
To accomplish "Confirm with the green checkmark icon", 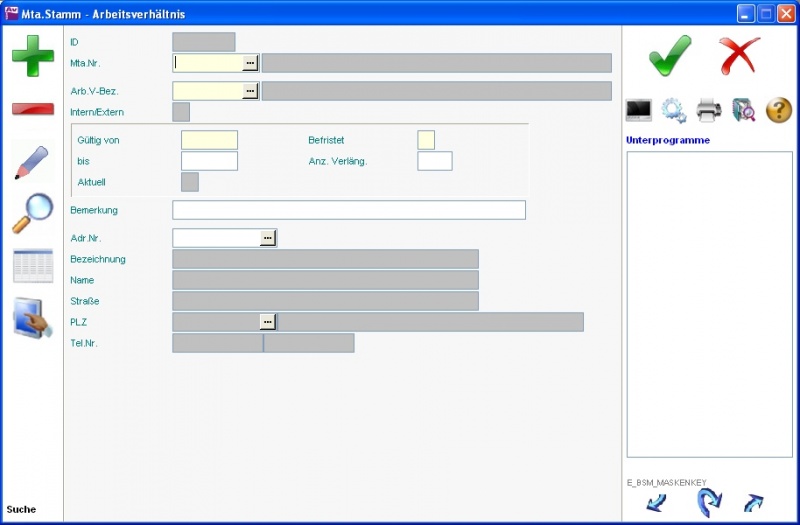I will point(670,55).
